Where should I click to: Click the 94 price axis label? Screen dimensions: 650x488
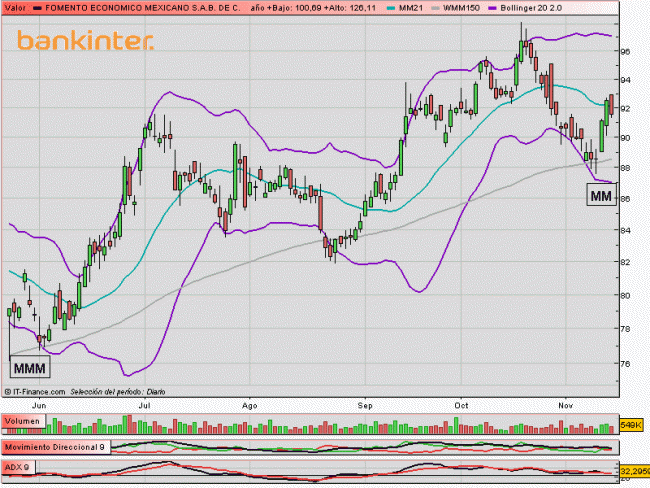(x=625, y=80)
